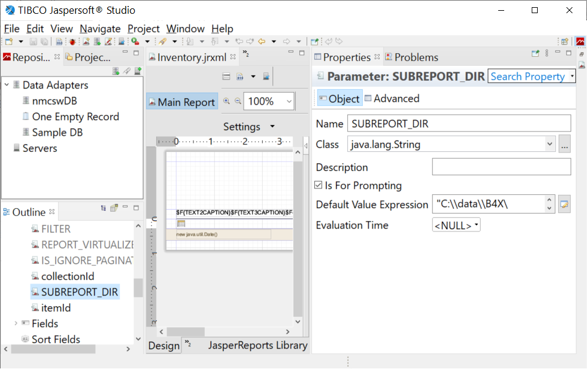
Task: Open the Navigate menu
Action: (x=100, y=29)
